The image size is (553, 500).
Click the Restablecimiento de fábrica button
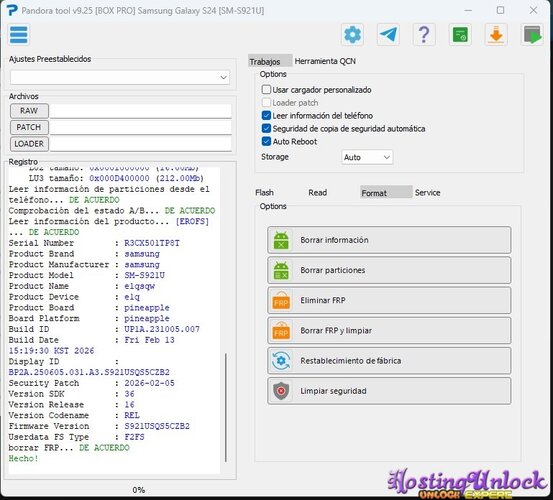[389, 361]
